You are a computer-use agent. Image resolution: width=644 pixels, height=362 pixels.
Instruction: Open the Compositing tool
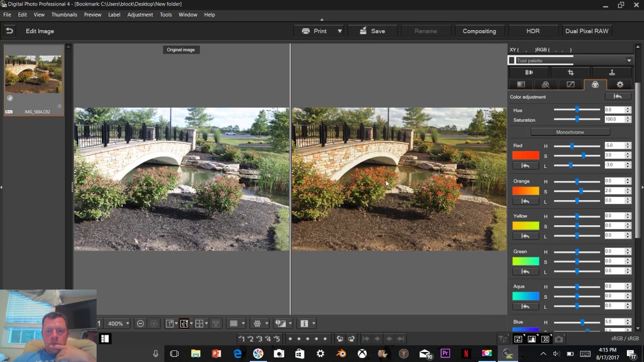click(479, 31)
